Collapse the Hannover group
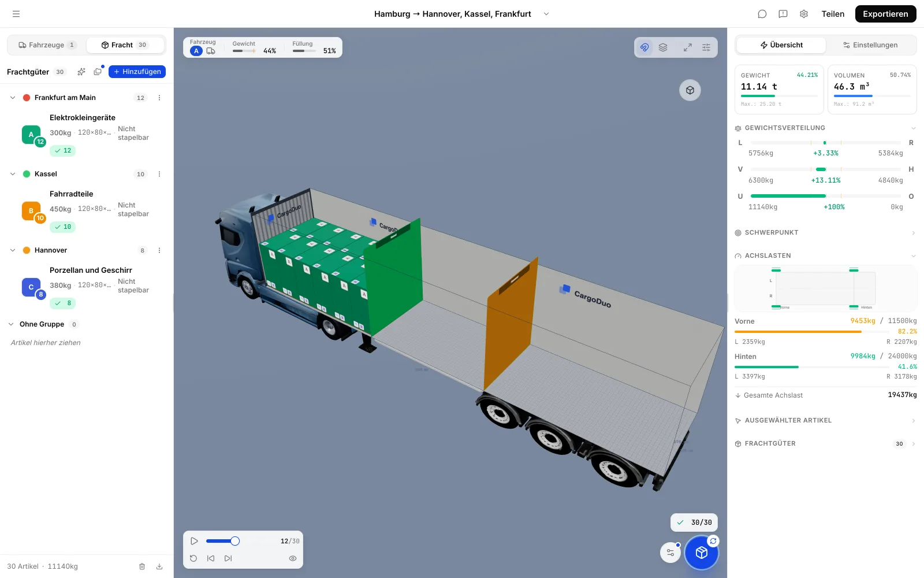 pyautogui.click(x=13, y=250)
